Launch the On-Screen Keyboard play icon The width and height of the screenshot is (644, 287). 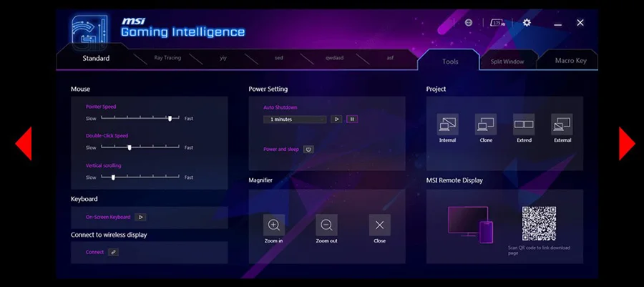pyautogui.click(x=140, y=217)
